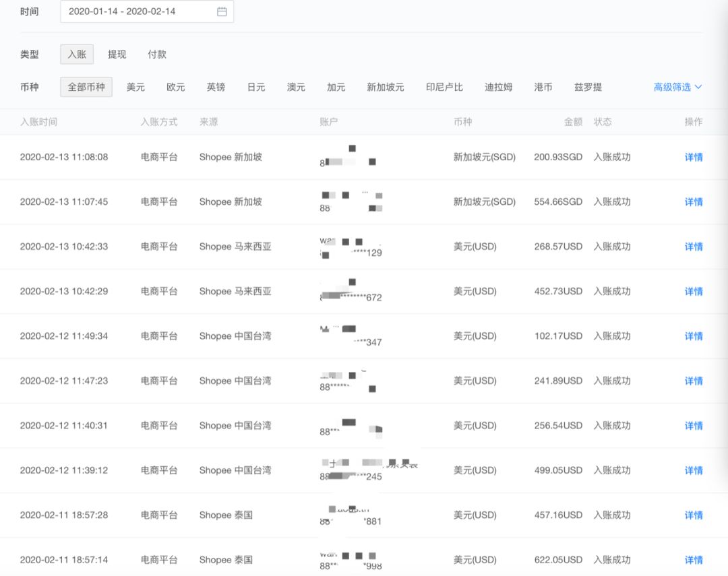This screenshot has height=576, width=728.
Task: Filter transactions by 美元 currency
Action: [x=135, y=87]
